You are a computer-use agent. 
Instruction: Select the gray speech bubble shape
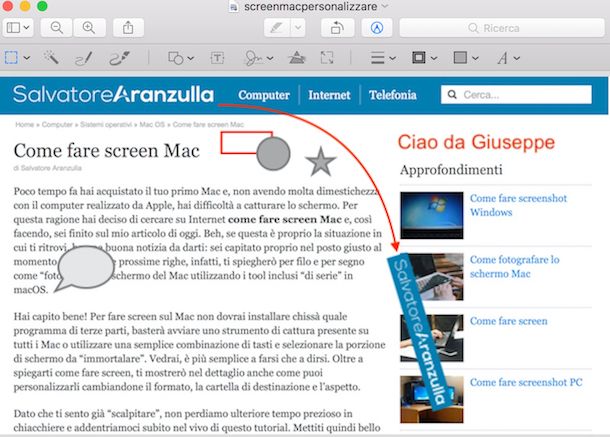click(84, 269)
